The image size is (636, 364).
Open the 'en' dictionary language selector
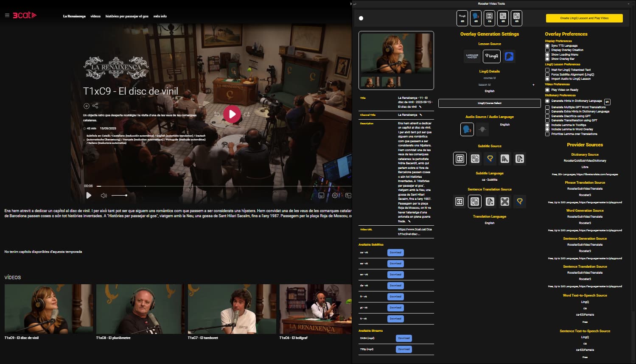pyautogui.click(x=607, y=102)
